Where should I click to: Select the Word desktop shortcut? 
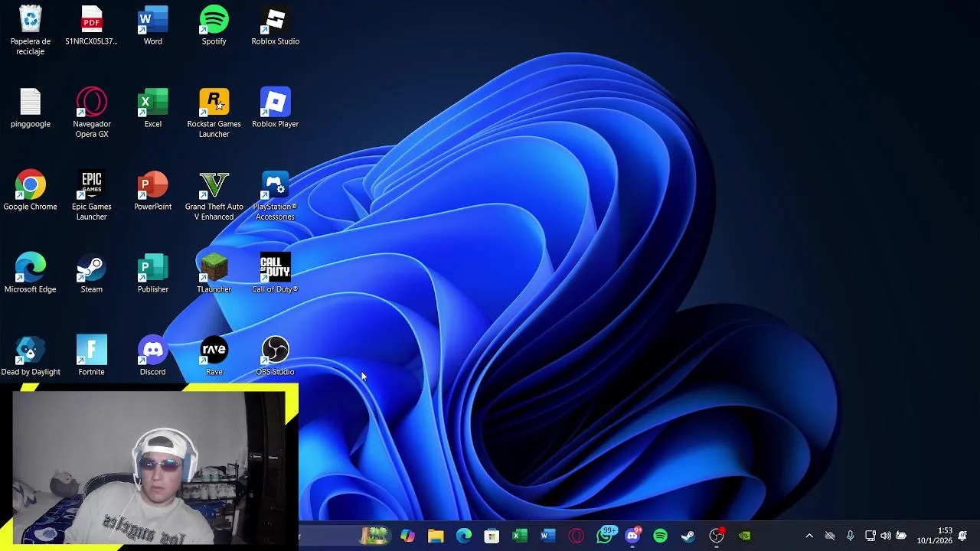click(153, 25)
